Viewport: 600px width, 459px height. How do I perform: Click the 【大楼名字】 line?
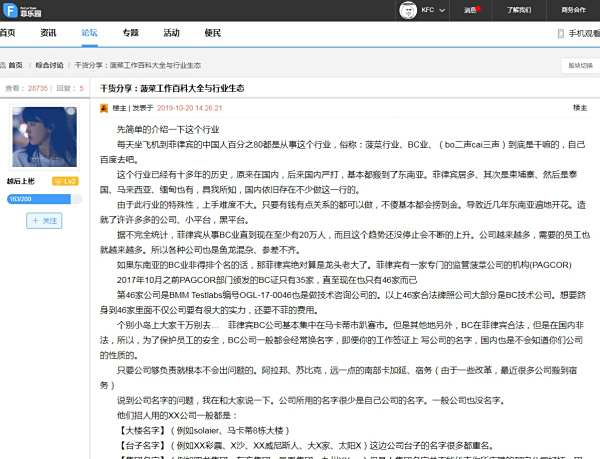(x=203, y=430)
